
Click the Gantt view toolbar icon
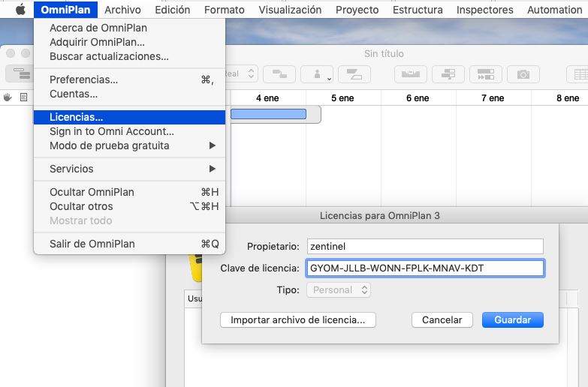coord(20,73)
